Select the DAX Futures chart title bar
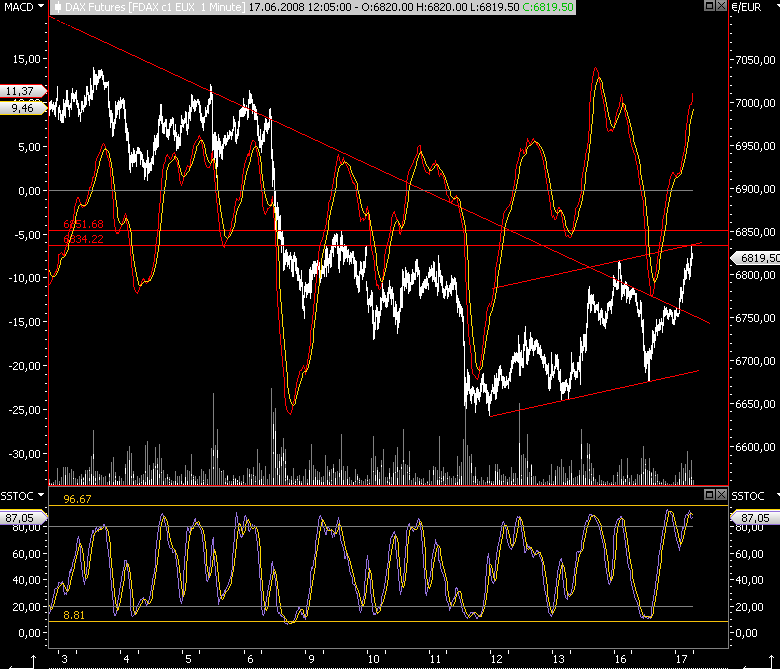The width and height of the screenshot is (780, 669). coord(313,7)
